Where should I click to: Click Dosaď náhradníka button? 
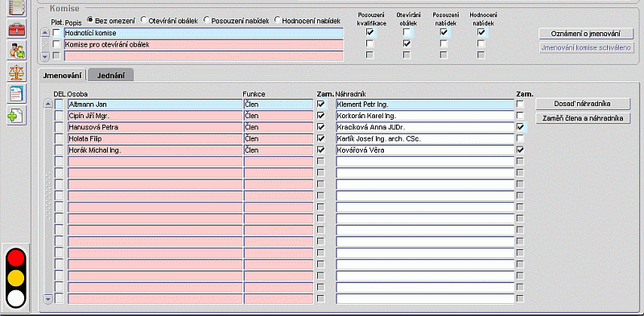pyautogui.click(x=583, y=104)
